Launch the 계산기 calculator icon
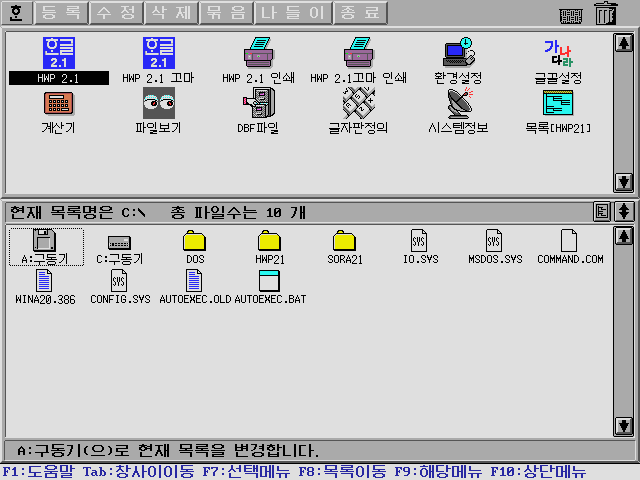The image size is (640, 480). (58, 103)
